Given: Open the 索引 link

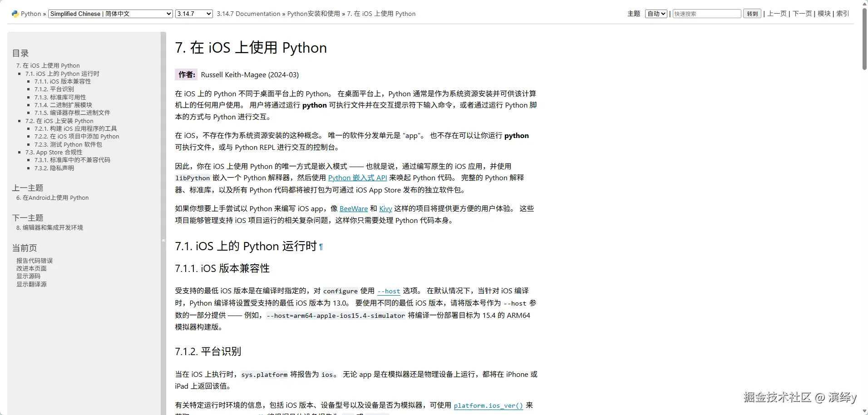Looking at the screenshot, I should click(843, 14).
